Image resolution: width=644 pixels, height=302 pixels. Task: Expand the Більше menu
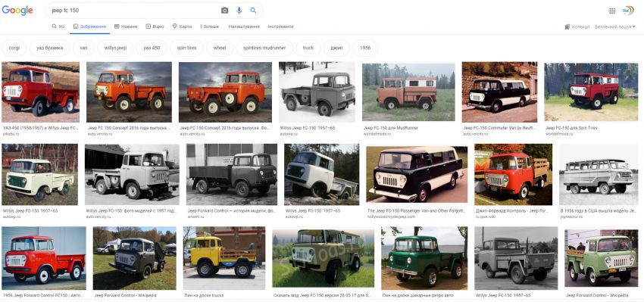[209, 26]
